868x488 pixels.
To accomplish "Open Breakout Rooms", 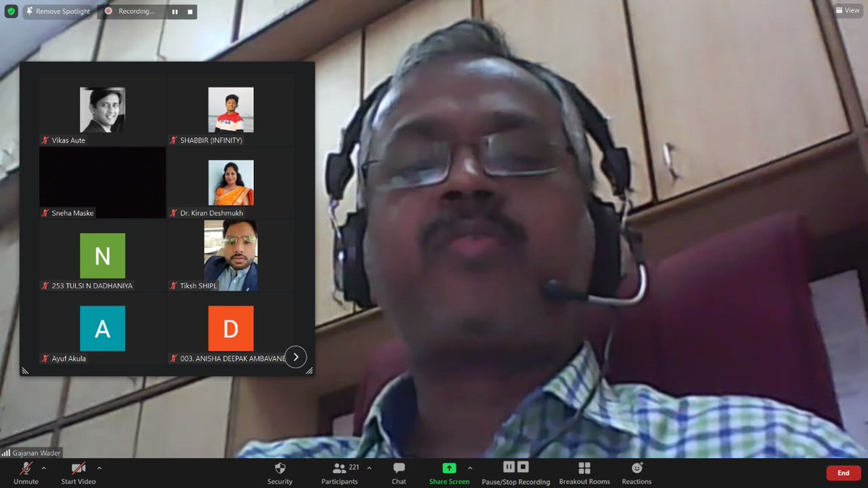I will (x=584, y=473).
